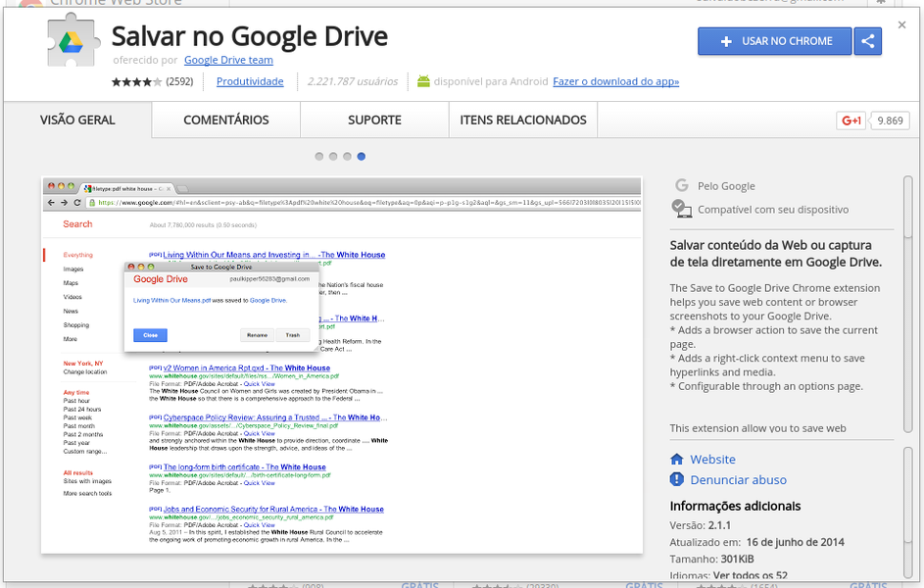Click the Tamanho: 301KiB text

711,559
